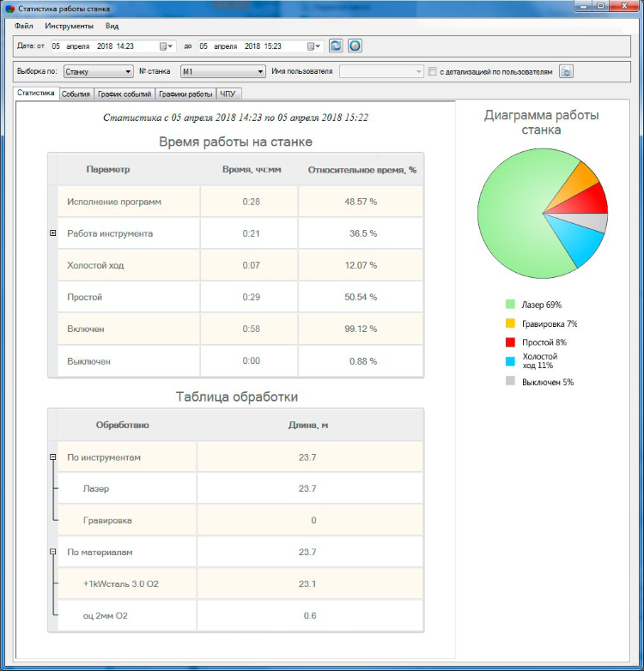The width and height of the screenshot is (644, 671).
Task: Select the 'Холостой ход' table row label
Action: point(95,265)
